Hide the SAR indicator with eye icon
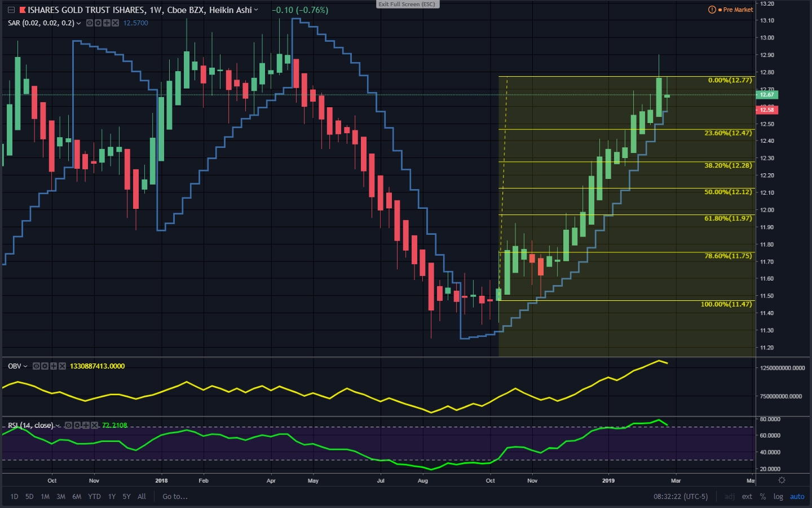 pos(90,23)
